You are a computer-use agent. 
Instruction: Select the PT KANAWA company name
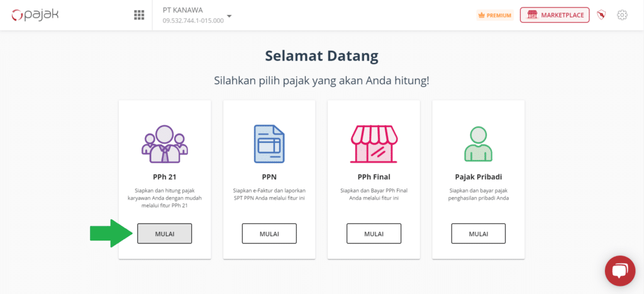click(x=183, y=10)
